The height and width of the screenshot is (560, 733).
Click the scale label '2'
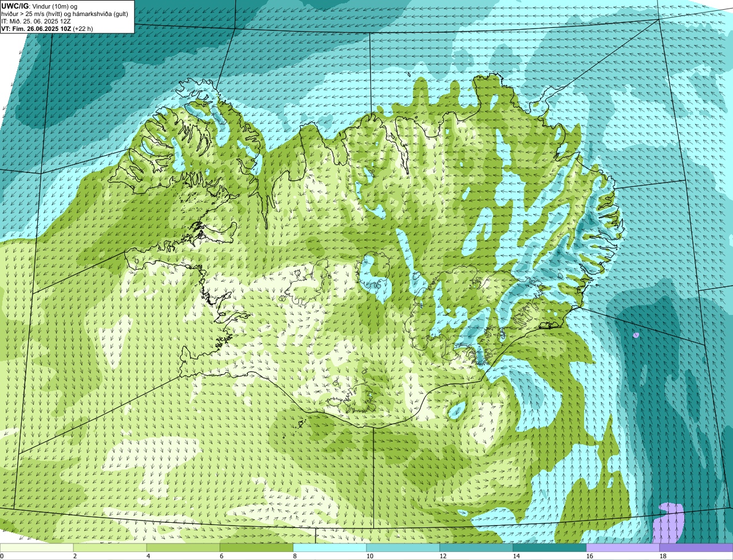75,556
